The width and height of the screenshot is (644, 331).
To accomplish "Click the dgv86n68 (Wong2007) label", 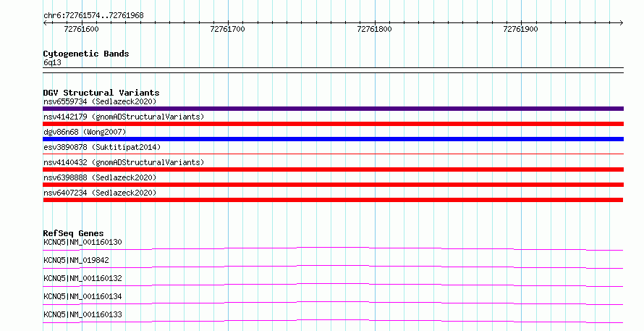I will [85, 132].
